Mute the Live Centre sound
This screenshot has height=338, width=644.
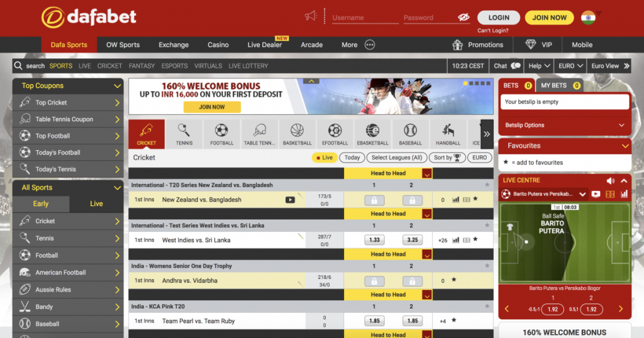(610, 180)
